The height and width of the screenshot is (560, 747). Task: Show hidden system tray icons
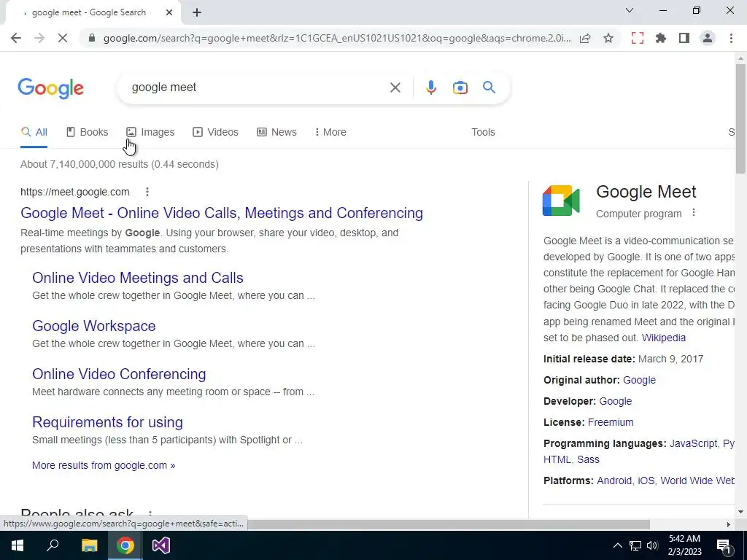pyautogui.click(x=617, y=545)
